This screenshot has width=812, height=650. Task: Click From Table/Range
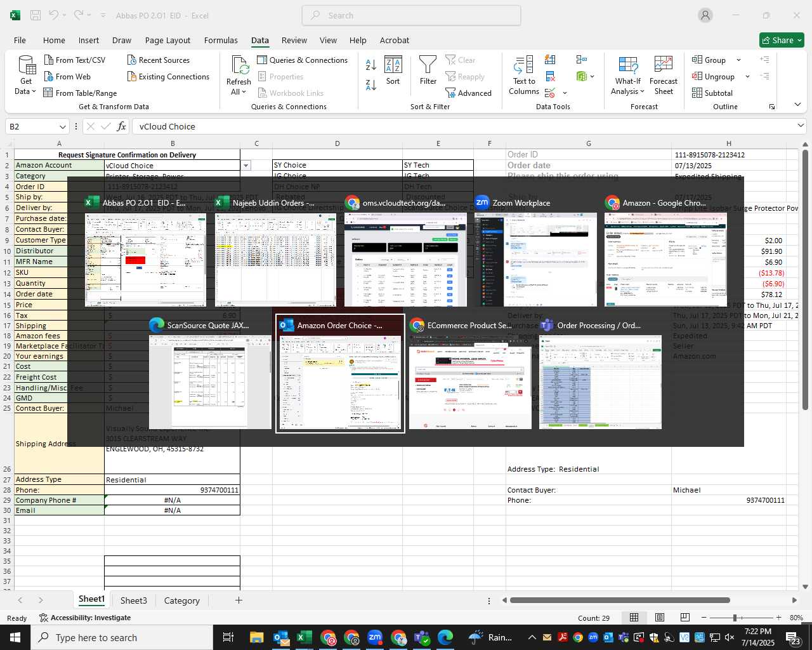pyautogui.click(x=80, y=93)
